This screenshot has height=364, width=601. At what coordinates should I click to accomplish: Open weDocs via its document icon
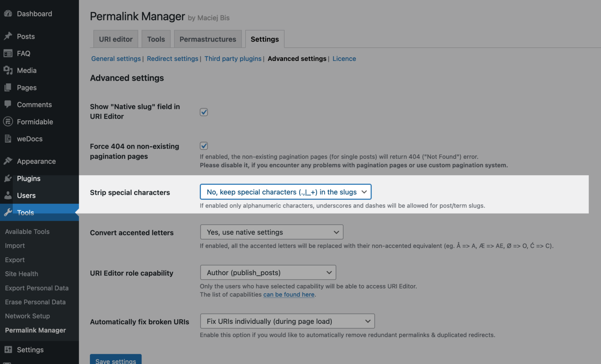8,139
